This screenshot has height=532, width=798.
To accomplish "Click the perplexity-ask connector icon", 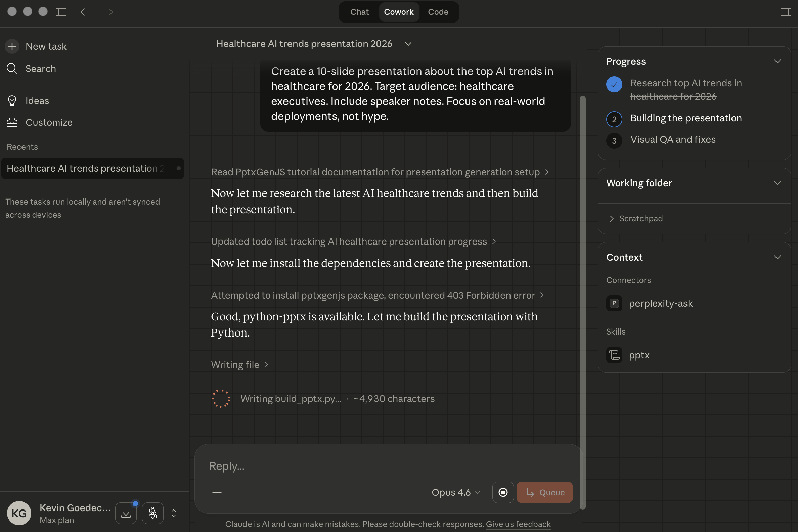I will [x=614, y=303].
